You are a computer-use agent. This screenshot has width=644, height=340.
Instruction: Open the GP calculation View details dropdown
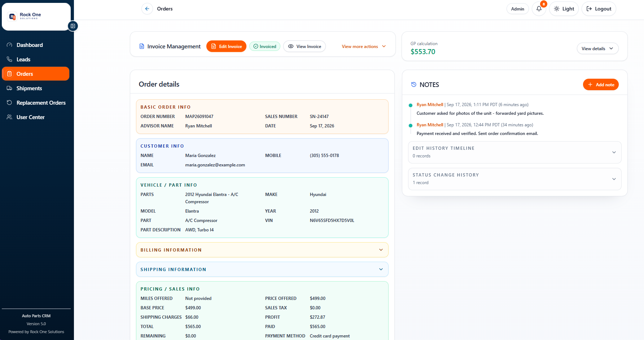pyautogui.click(x=597, y=49)
